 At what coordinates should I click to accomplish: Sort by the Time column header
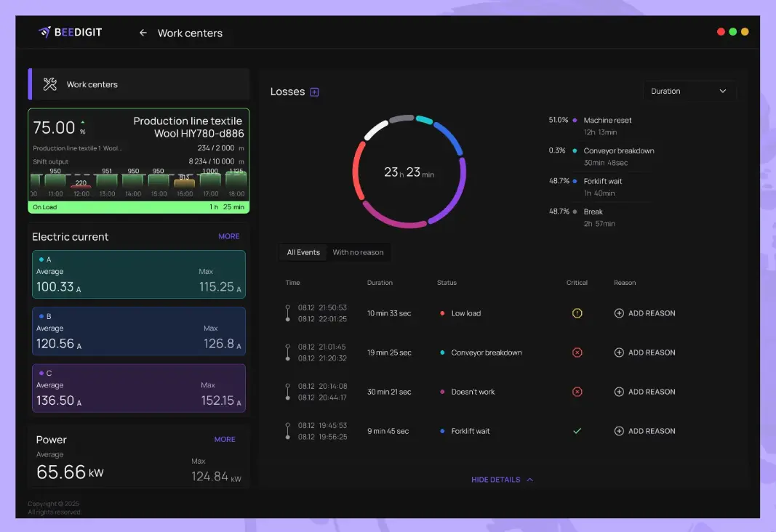292,283
